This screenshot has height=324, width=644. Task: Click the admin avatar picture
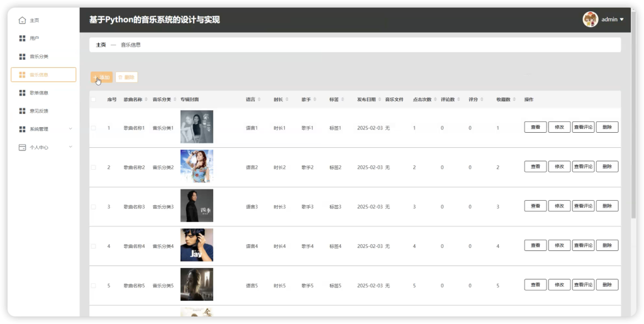tap(590, 20)
